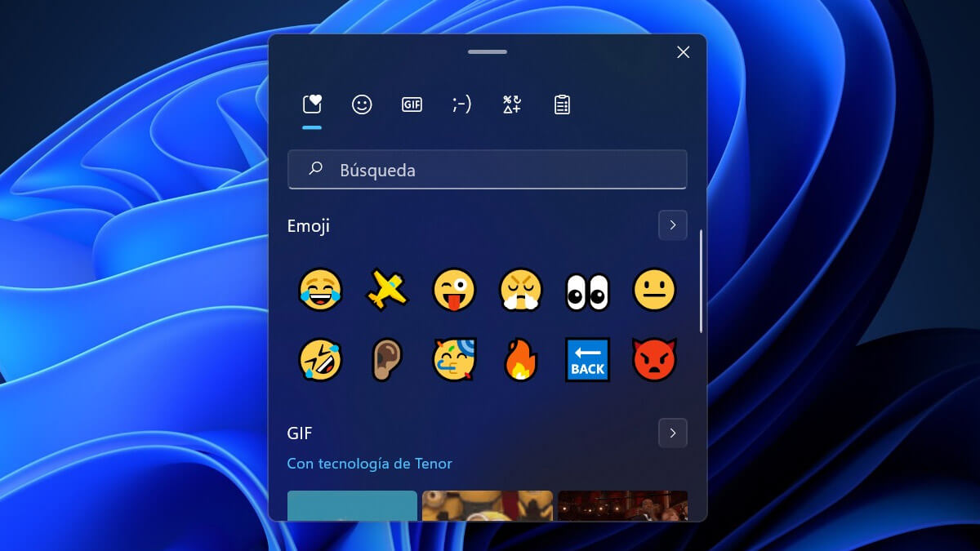Insert the yellow airplane emoji
The height and width of the screenshot is (551, 980).
click(387, 290)
